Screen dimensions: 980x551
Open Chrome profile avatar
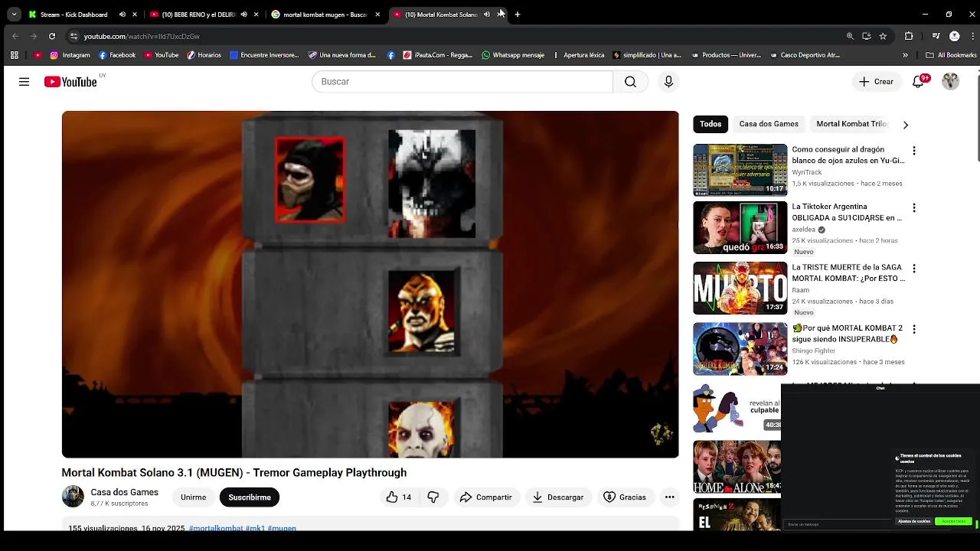point(954,36)
